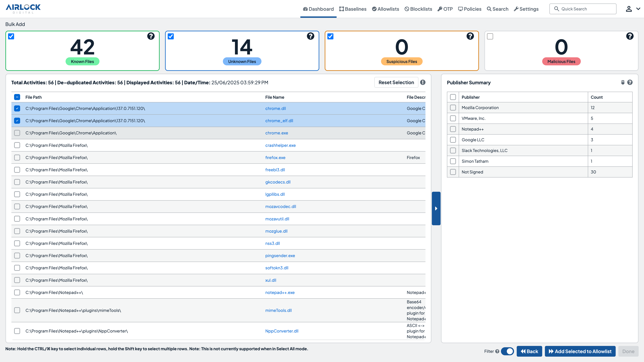Enable the Malicious Files checkbox
Viewport: 644px width, 362px height.
pos(490,37)
